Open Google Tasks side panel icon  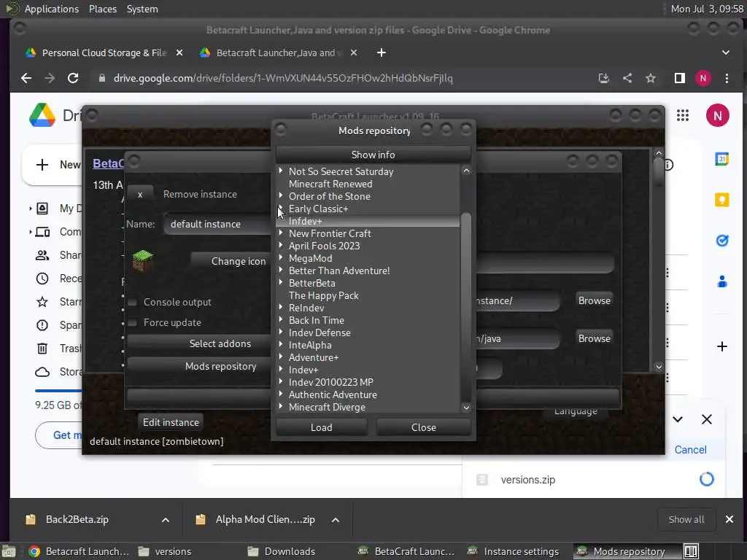[x=722, y=241]
